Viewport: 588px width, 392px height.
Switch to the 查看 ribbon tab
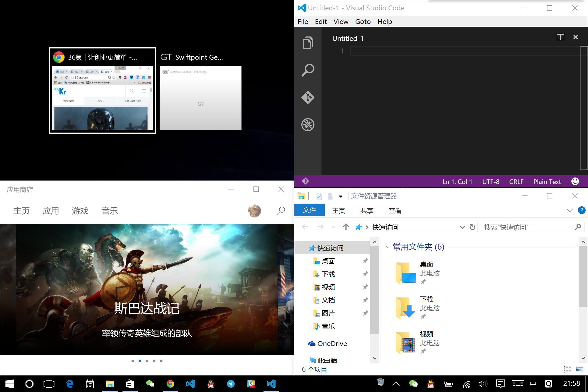(x=395, y=210)
